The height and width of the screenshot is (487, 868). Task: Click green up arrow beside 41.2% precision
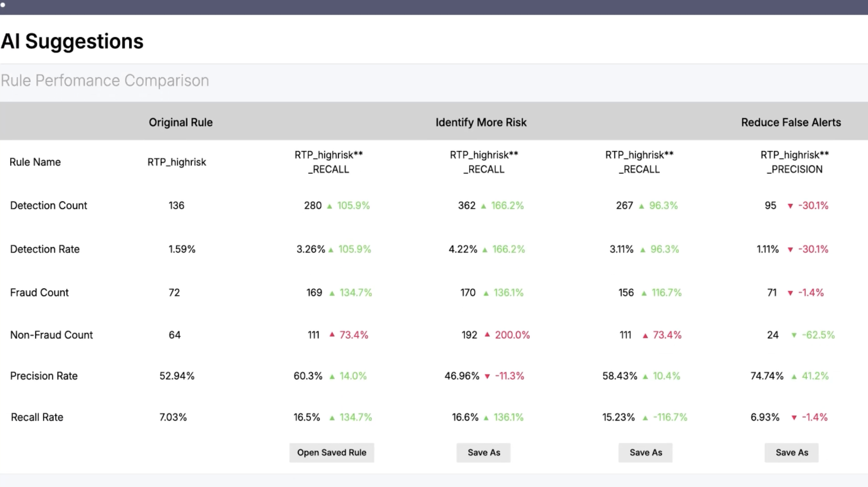point(794,376)
